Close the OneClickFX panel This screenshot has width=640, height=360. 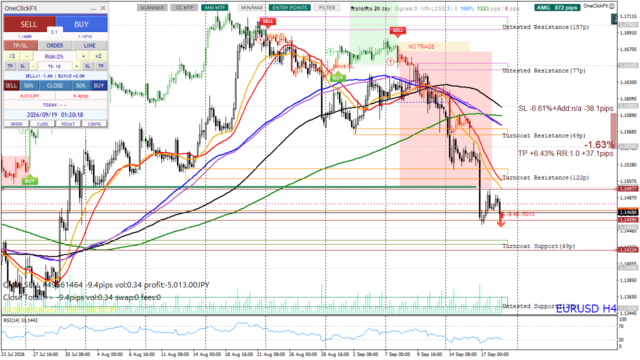click(103, 8)
